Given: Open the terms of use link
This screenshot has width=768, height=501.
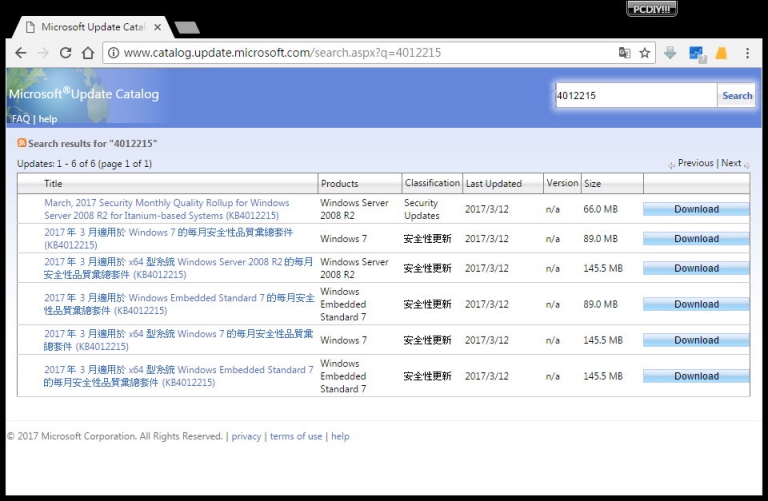Looking at the screenshot, I should tap(296, 436).
